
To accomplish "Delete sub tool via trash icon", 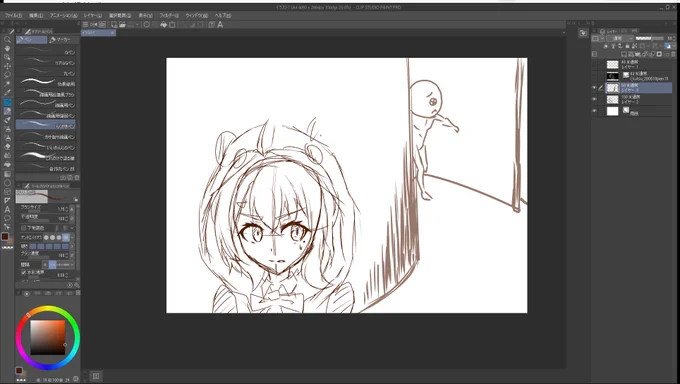I will (77, 177).
